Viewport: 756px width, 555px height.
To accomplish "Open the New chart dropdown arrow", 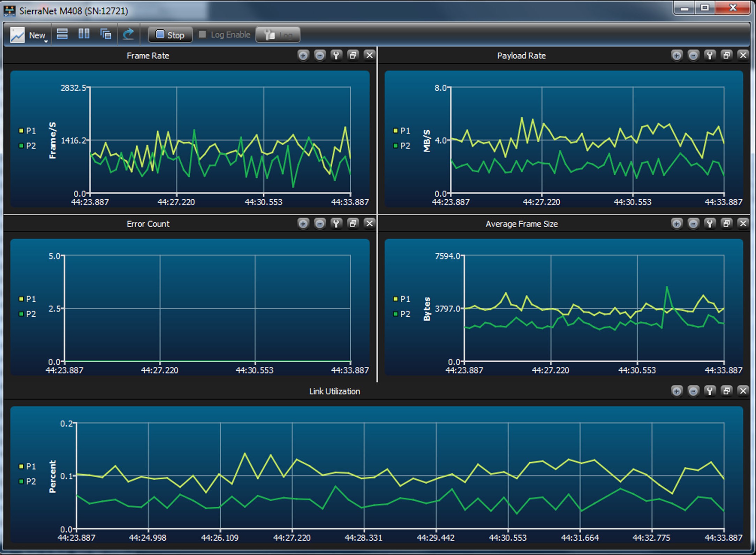I will (46, 41).
